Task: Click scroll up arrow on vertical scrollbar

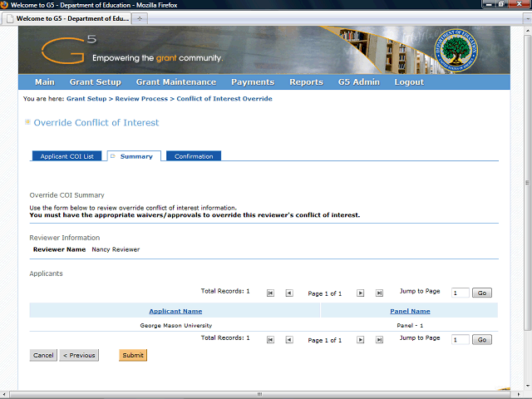Action: (528, 31)
